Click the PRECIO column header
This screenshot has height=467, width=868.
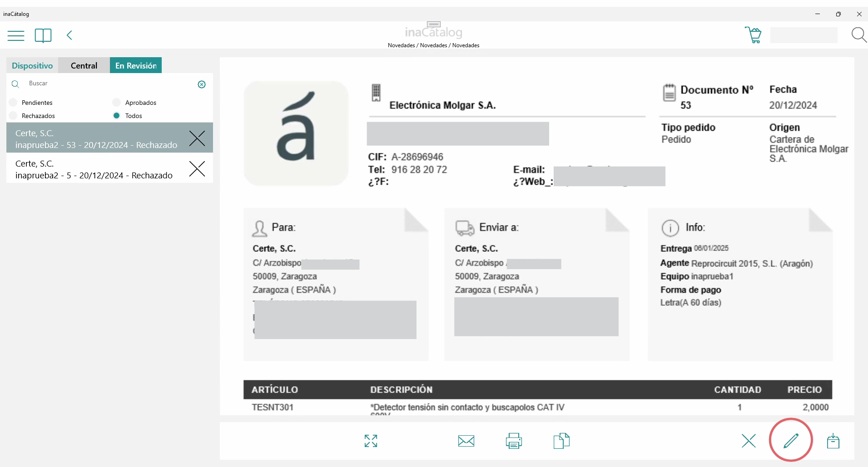tap(804, 390)
